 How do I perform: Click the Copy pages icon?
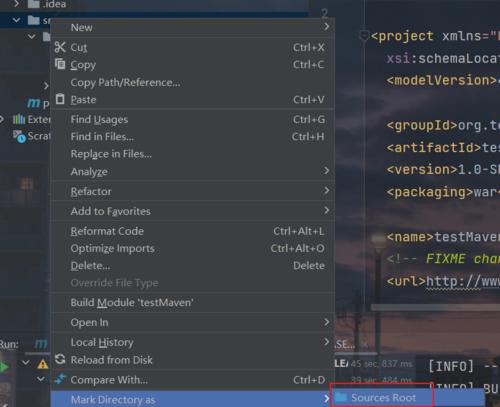(60, 63)
